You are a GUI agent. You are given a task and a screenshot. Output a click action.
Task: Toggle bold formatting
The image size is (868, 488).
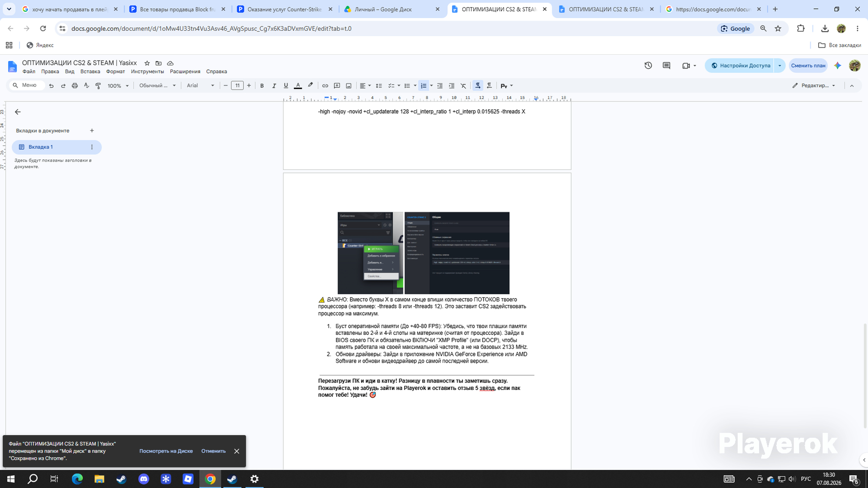262,86
